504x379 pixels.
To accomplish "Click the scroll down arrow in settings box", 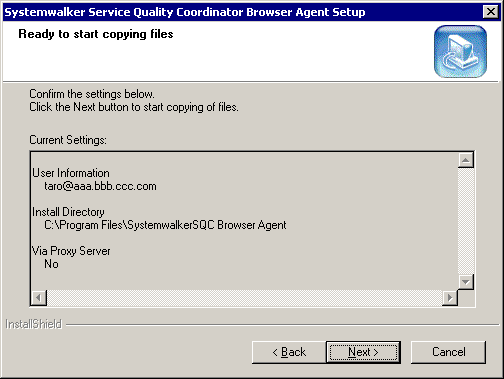I will click(x=466, y=282).
